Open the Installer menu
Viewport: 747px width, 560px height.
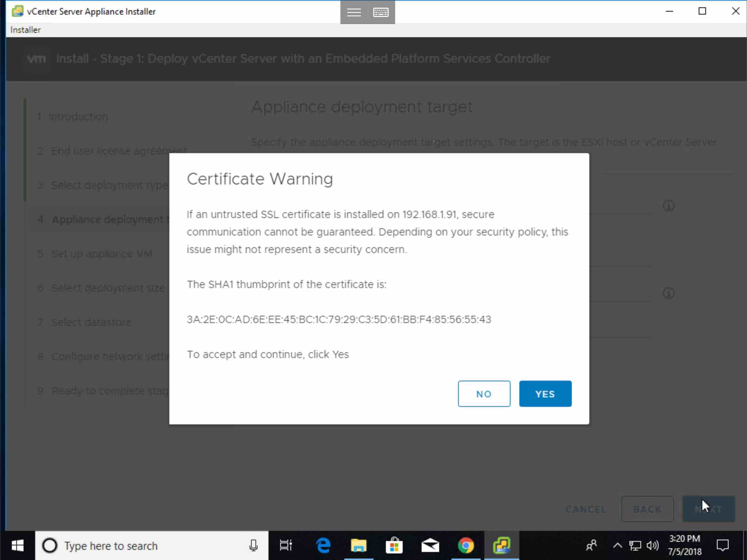25,30
